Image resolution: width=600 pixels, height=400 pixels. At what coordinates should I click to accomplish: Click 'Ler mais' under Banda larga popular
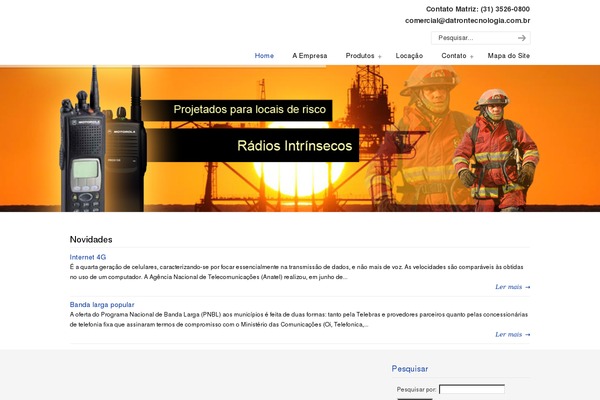coord(512,335)
